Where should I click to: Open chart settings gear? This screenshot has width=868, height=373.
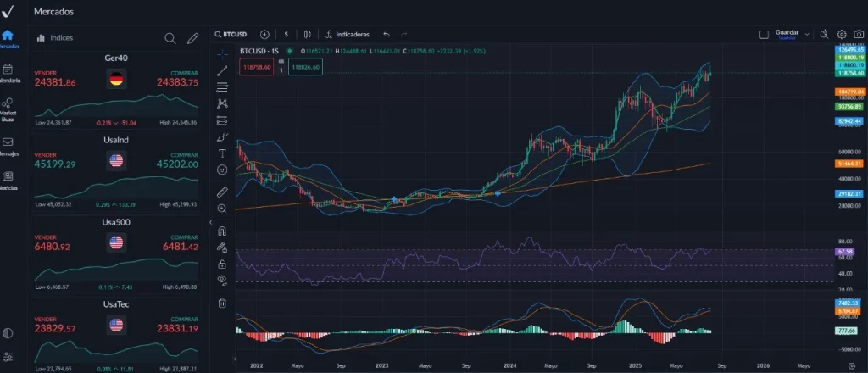[842, 34]
